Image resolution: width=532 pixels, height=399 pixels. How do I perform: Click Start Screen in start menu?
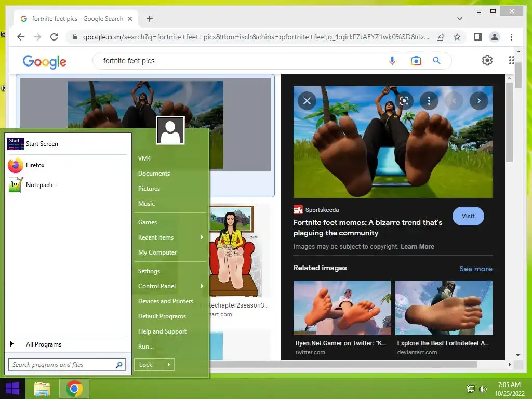[66, 144]
